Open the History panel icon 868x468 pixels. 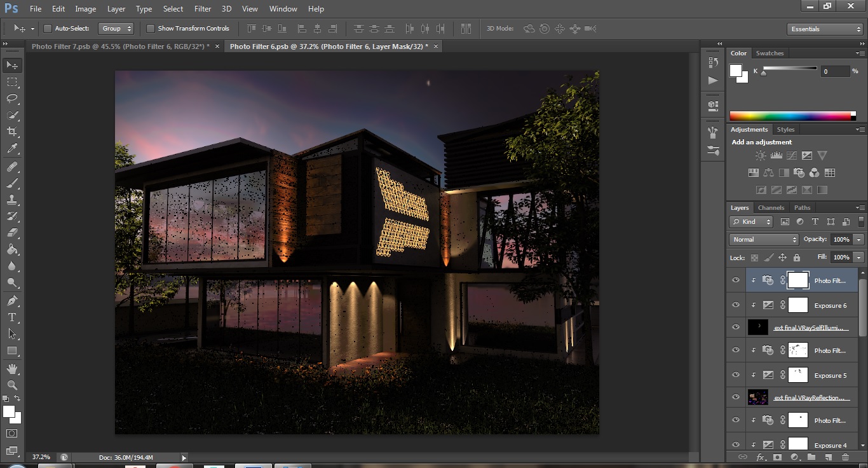tap(713, 62)
